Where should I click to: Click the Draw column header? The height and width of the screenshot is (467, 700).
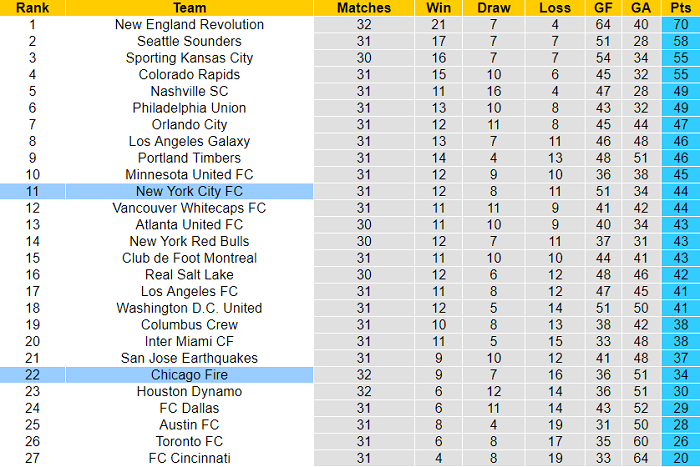coord(493,8)
